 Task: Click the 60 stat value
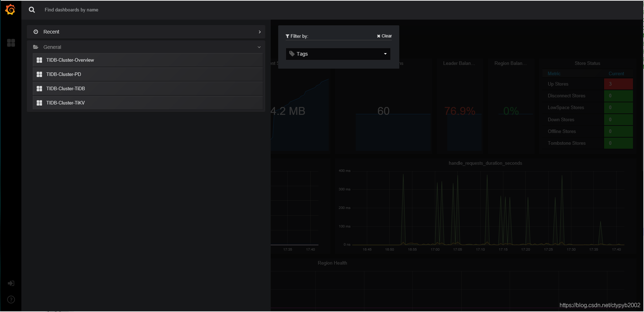click(383, 111)
